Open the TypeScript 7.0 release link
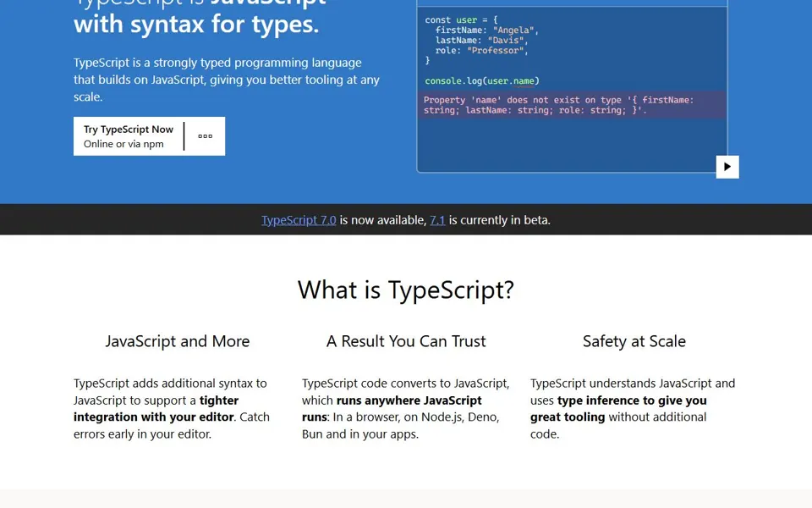Viewport: 812px width, 508px height. (x=299, y=220)
